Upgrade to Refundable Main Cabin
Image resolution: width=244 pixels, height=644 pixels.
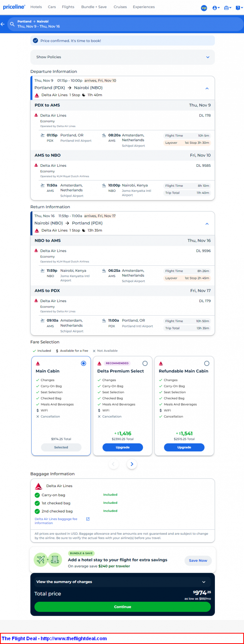pos(184,447)
